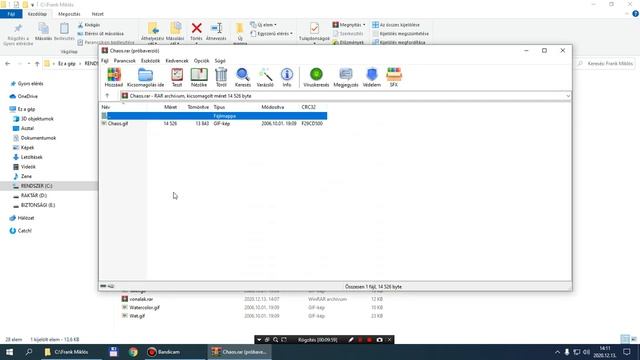The image size is (640, 360).
Task: Sort by Módosítva column header
Action: [x=273, y=107]
